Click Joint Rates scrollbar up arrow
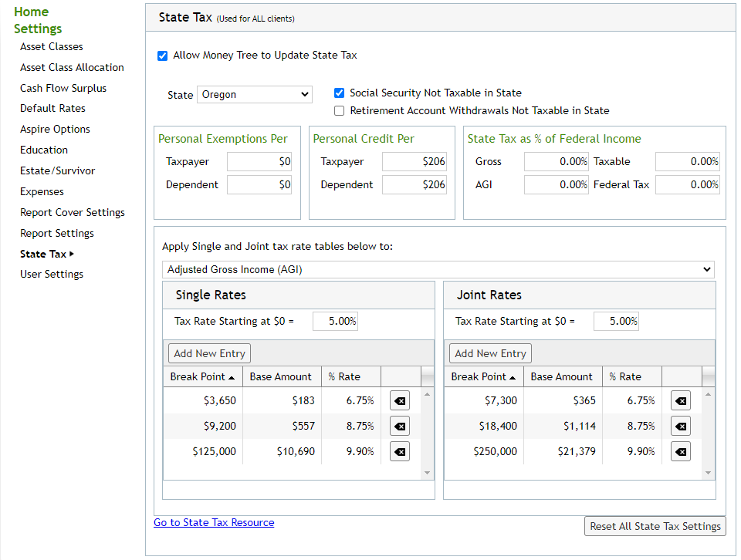 708,394
